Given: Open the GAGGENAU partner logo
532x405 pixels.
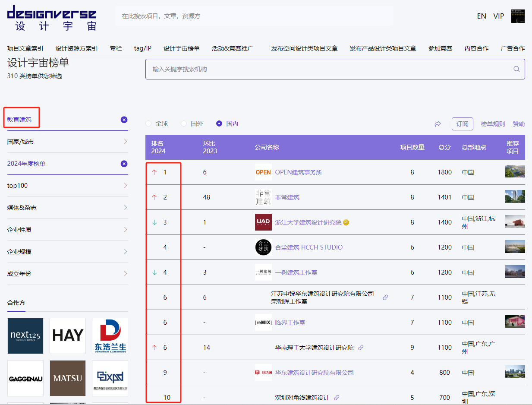Looking at the screenshot, I should pos(25,378).
